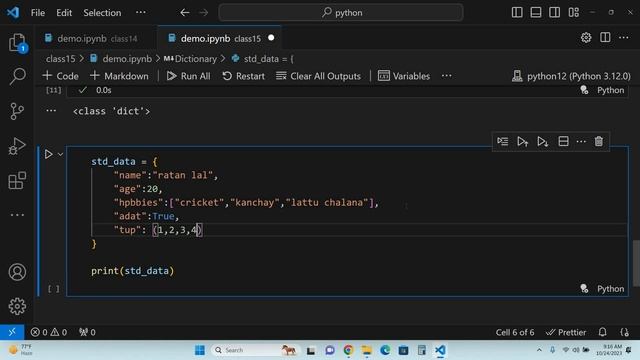Open the Accounts menu icon
The height and width of the screenshot is (360, 640).
click(x=17, y=272)
